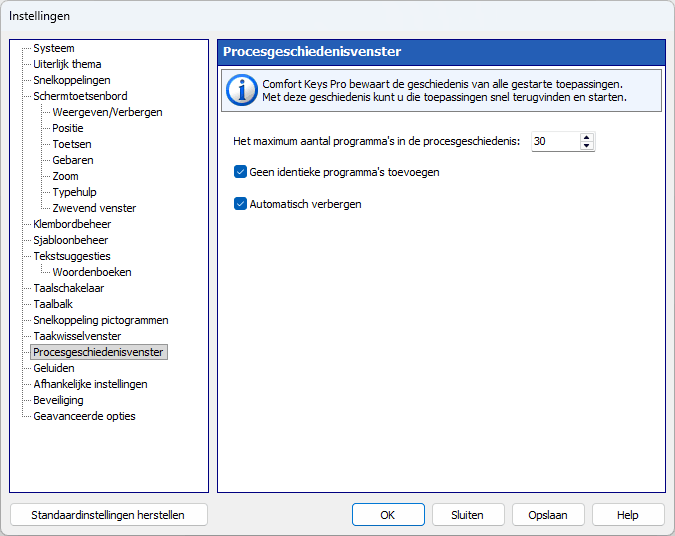The image size is (675, 536).
Task: Select Taalschakelaar in tree
Action: pos(68,288)
